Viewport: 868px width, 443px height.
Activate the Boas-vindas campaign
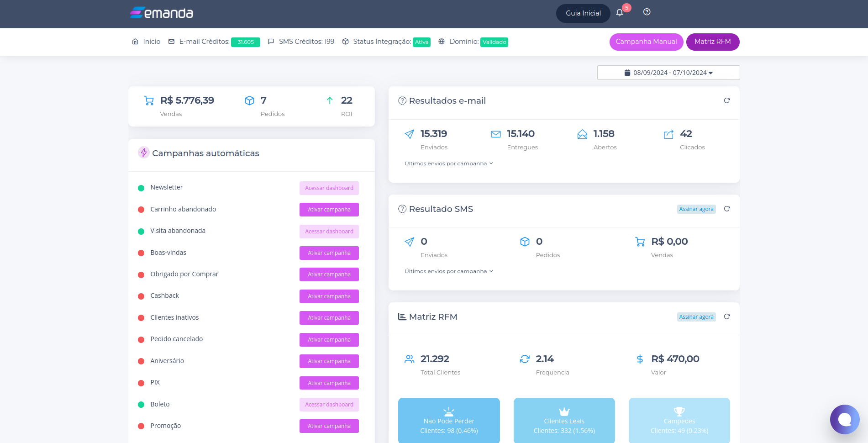pos(329,253)
